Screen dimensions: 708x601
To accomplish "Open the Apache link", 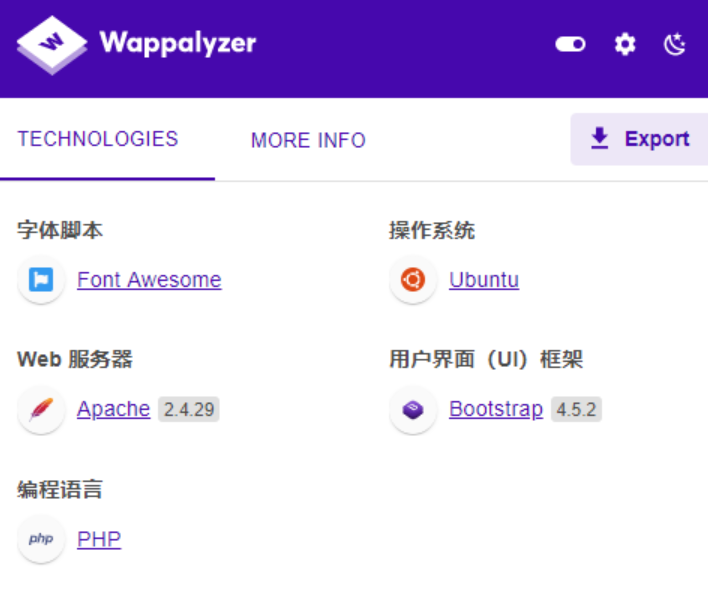I will click(113, 410).
